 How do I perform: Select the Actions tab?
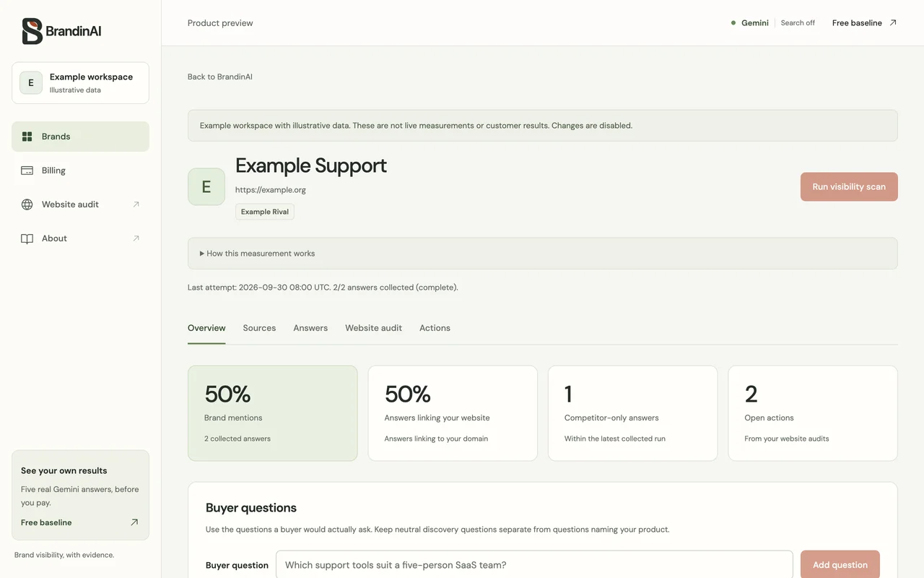435,328
